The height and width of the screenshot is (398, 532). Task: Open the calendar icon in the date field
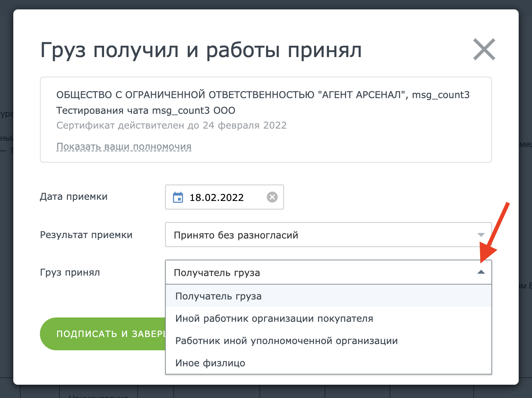178,197
